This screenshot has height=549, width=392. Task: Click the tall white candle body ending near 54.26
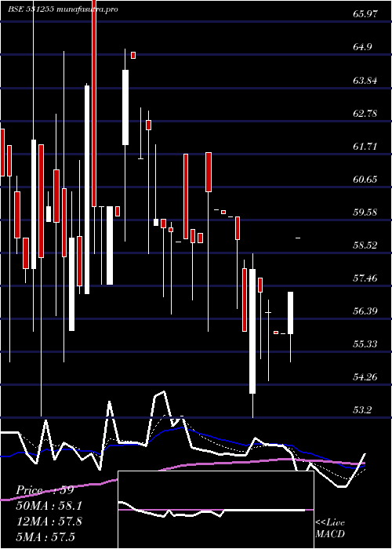(x=252, y=331)
